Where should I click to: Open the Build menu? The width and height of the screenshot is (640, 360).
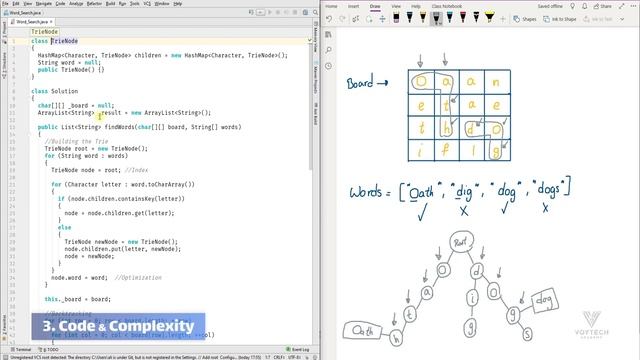110,4
